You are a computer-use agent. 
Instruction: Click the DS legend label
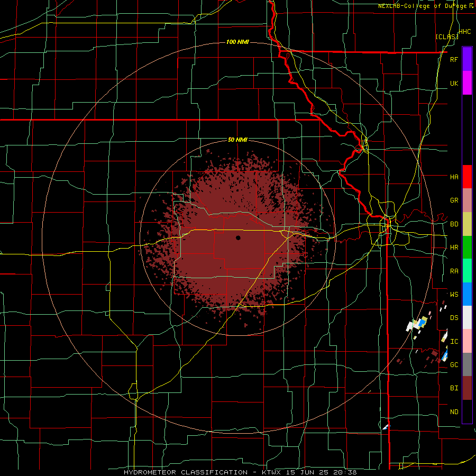454,318
